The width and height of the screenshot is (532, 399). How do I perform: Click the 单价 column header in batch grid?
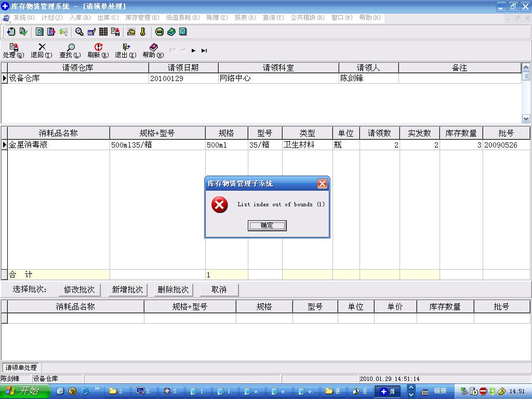pyautogui.click(x=395, y=307)
